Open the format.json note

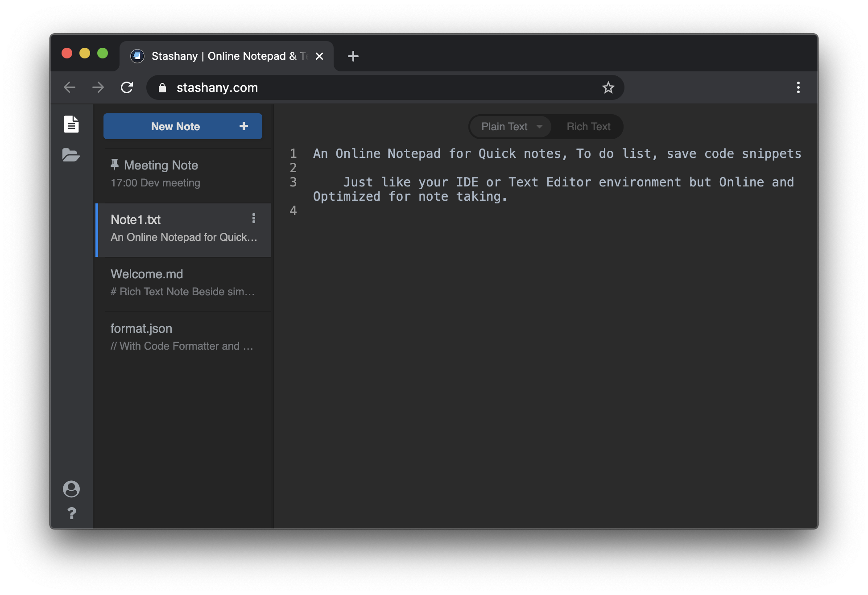point(183,337)
